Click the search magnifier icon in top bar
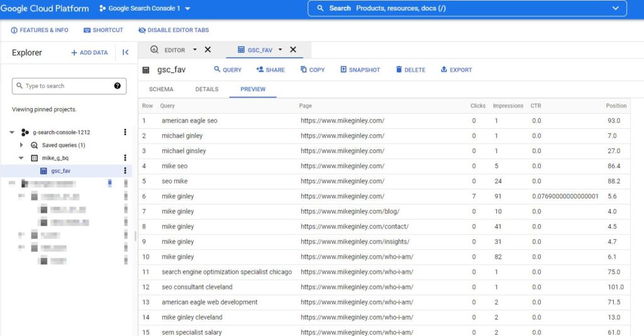 click(x=320, y=8)
